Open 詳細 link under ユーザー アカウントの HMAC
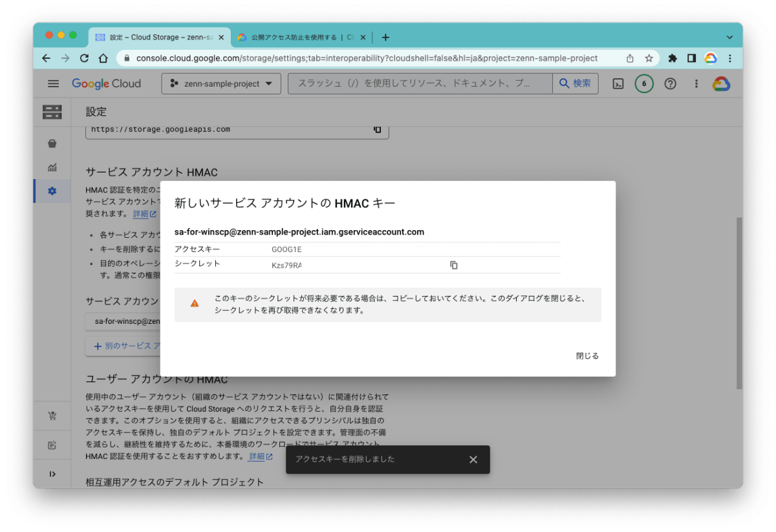 (261, 456)
